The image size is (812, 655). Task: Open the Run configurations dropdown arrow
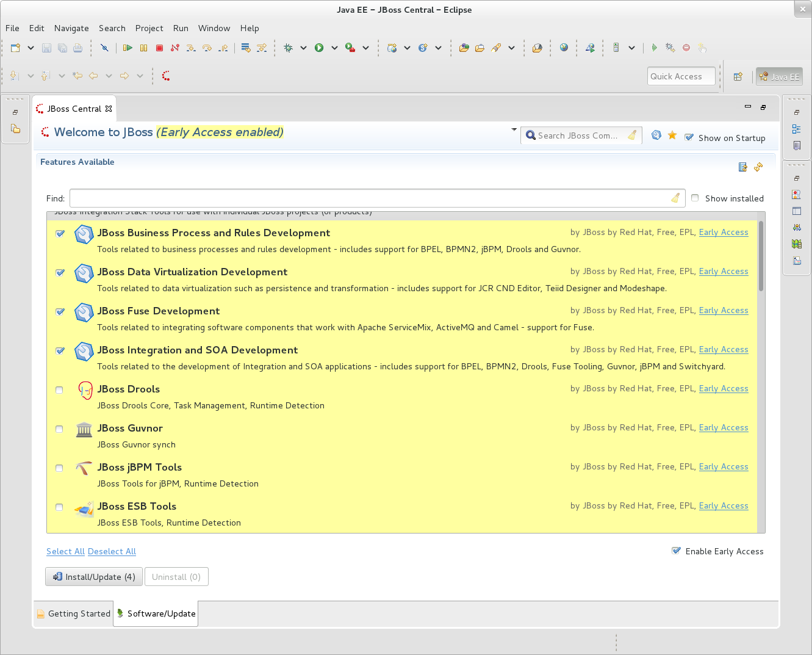coord(334,48)
